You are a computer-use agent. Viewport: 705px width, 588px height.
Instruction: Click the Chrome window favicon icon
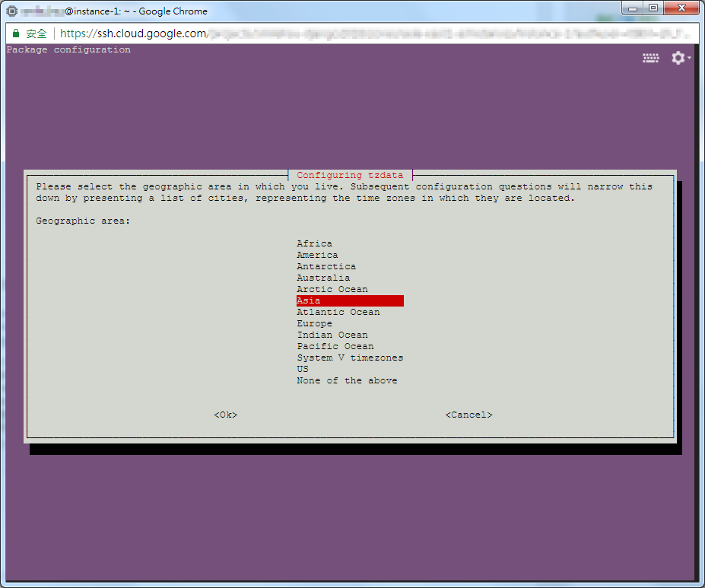12,11
